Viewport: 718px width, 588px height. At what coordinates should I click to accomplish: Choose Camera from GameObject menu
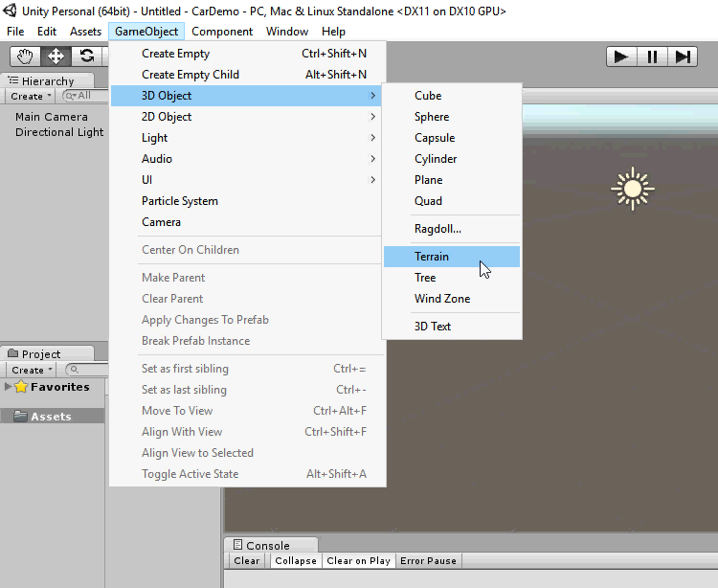click(246, 222)
